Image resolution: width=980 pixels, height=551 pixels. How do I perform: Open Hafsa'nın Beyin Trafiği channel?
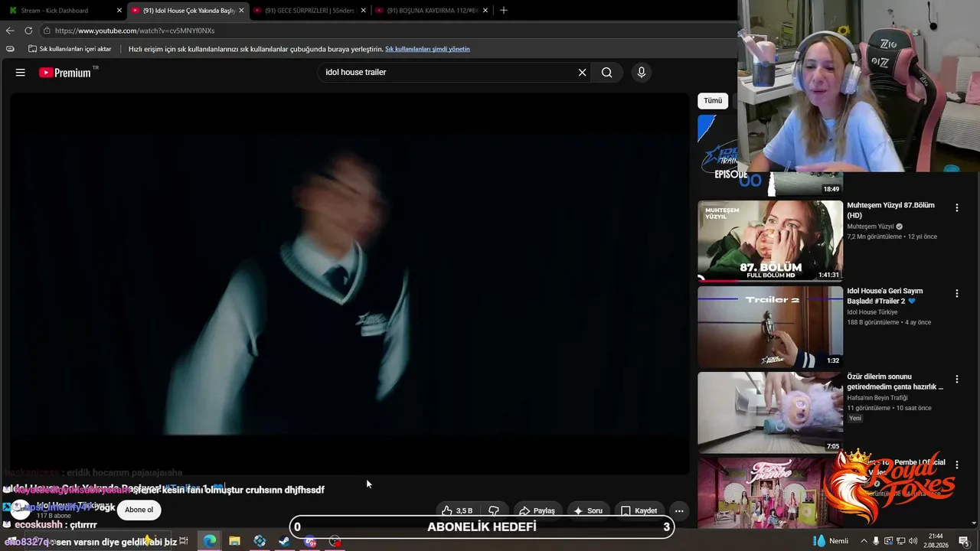[x=877, y=398]
